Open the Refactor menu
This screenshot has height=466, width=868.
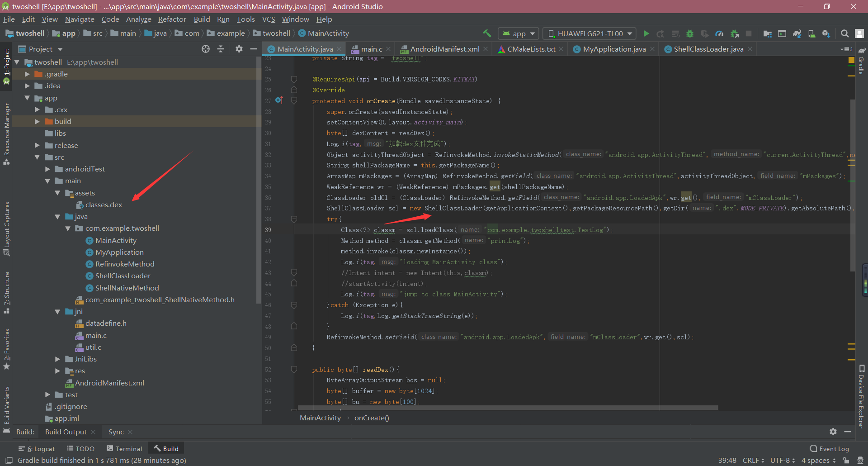click(x=172, y=19)
